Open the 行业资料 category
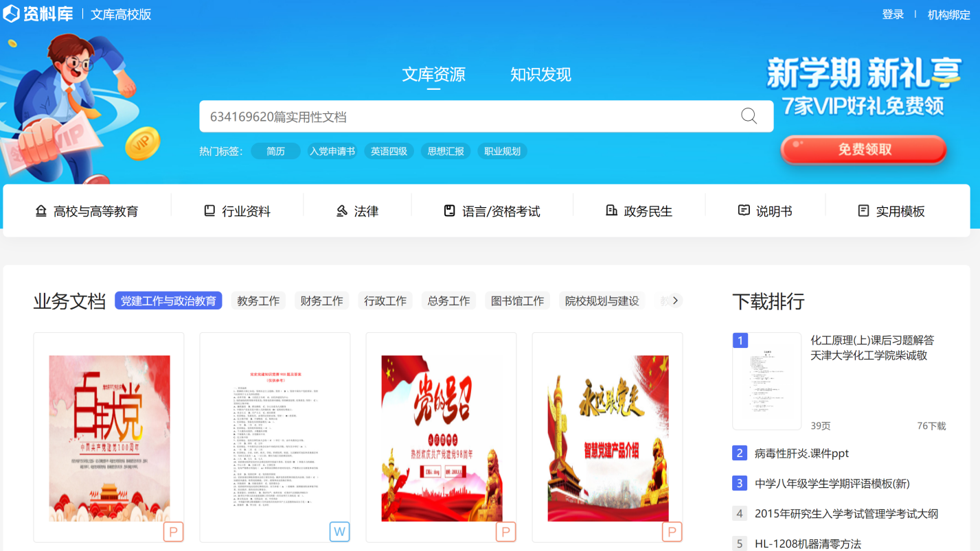The image size is (980, 551). [x=238, y=211]
